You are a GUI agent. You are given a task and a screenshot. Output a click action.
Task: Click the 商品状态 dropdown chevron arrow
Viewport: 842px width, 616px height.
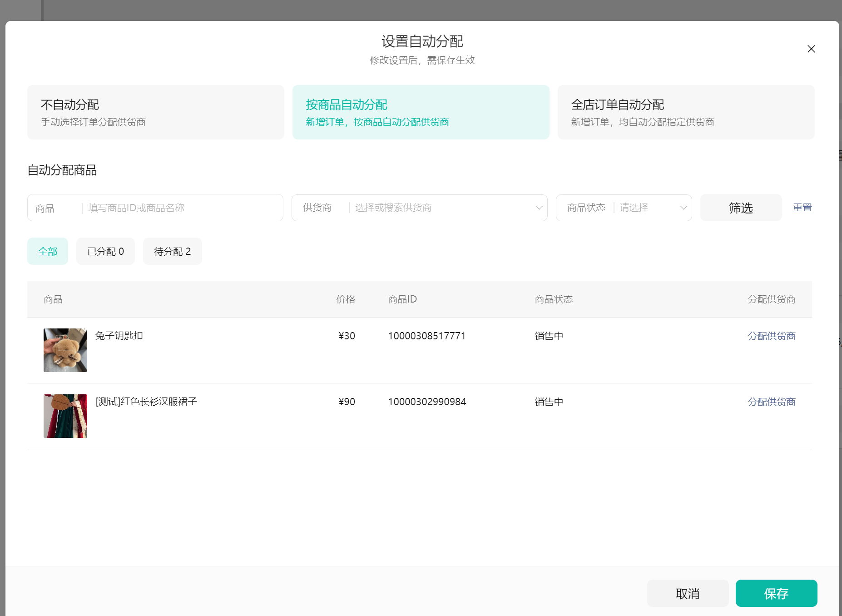(683, 208)
